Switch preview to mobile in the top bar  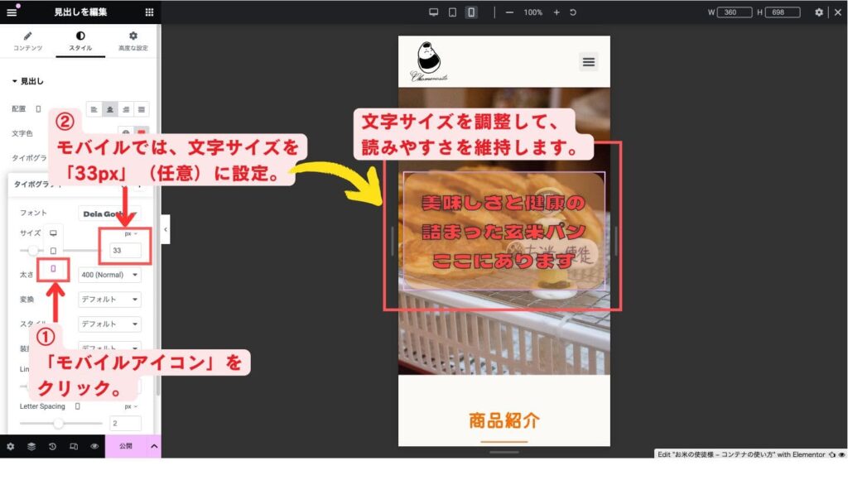[471, 12]
